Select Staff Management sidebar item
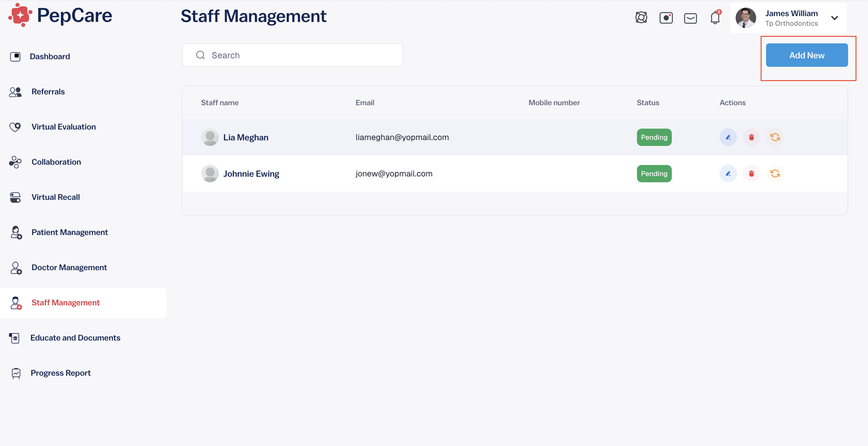Viewport: 868px width, 446px height. pos(83,303)
